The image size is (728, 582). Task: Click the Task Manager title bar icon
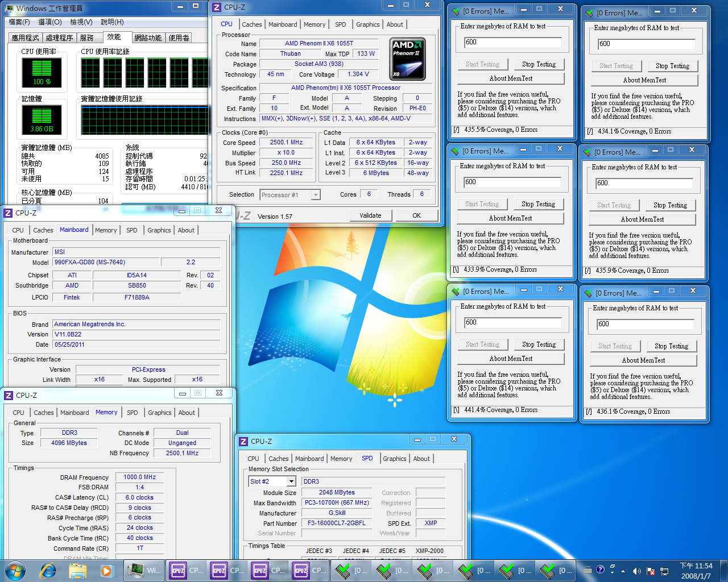coord(10,8)
